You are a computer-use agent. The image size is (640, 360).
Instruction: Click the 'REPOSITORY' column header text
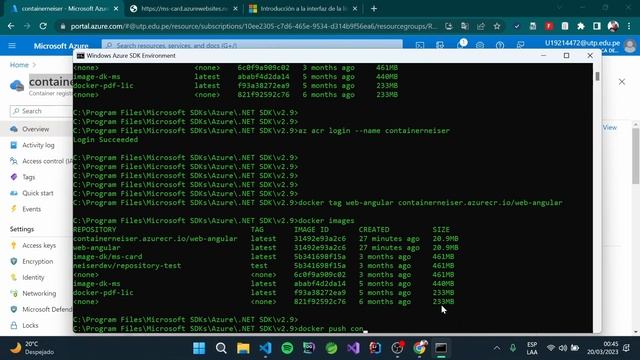click(x=95, y=230)
